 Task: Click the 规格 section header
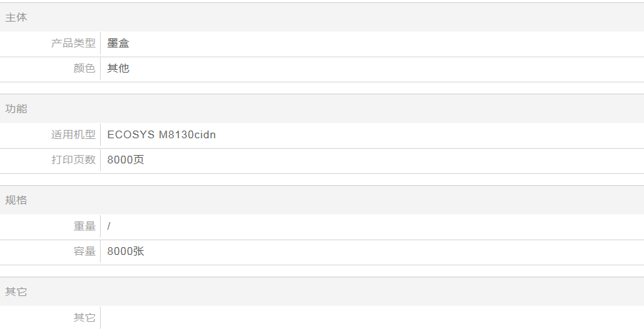[x=16, y=200]
